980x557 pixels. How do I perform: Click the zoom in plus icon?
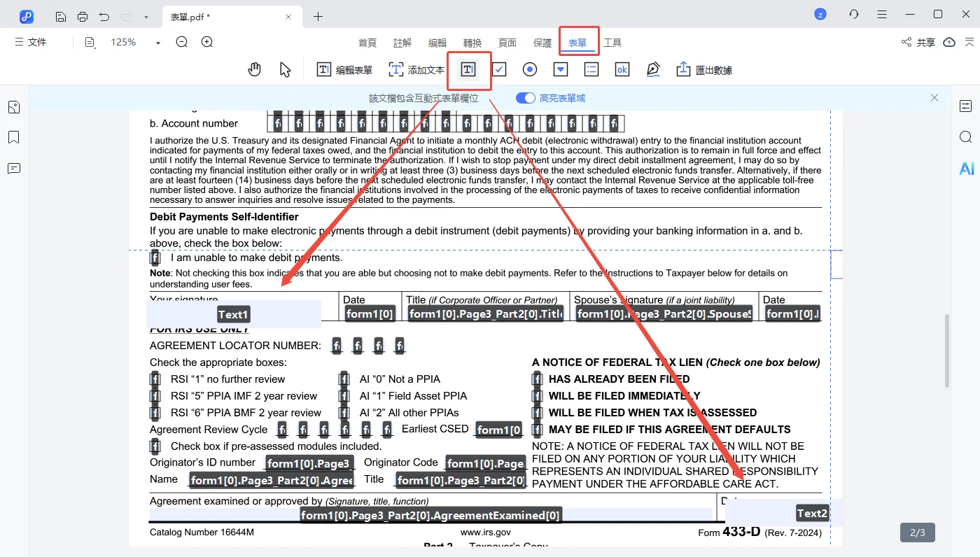pos(207,42)
